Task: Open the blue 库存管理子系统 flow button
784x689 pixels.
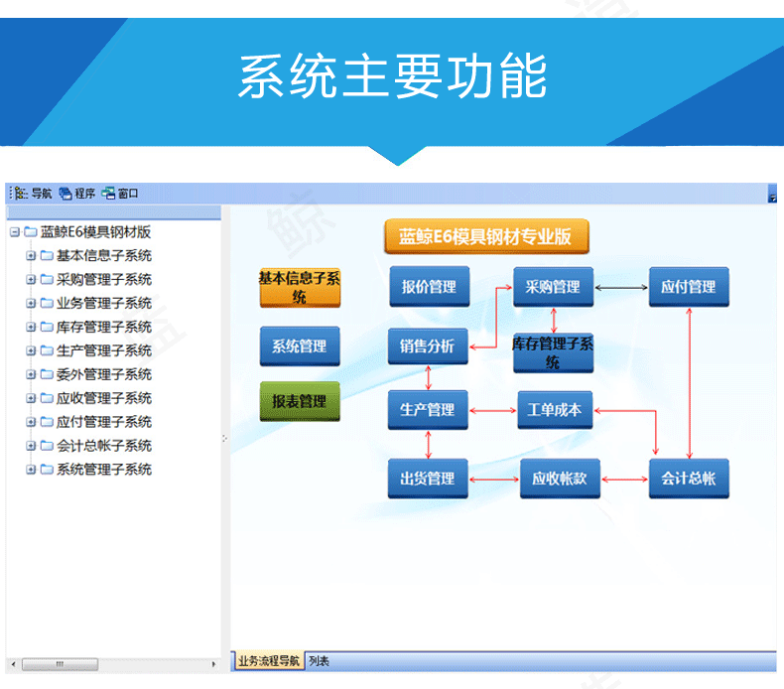Action: click(x=553, y=353)
